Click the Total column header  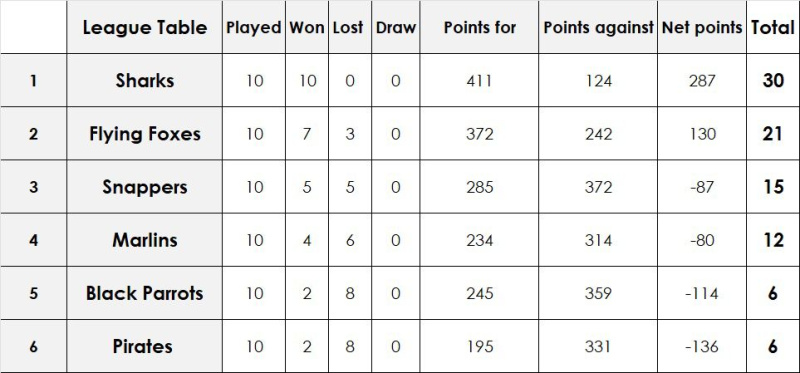pos(772,27)
